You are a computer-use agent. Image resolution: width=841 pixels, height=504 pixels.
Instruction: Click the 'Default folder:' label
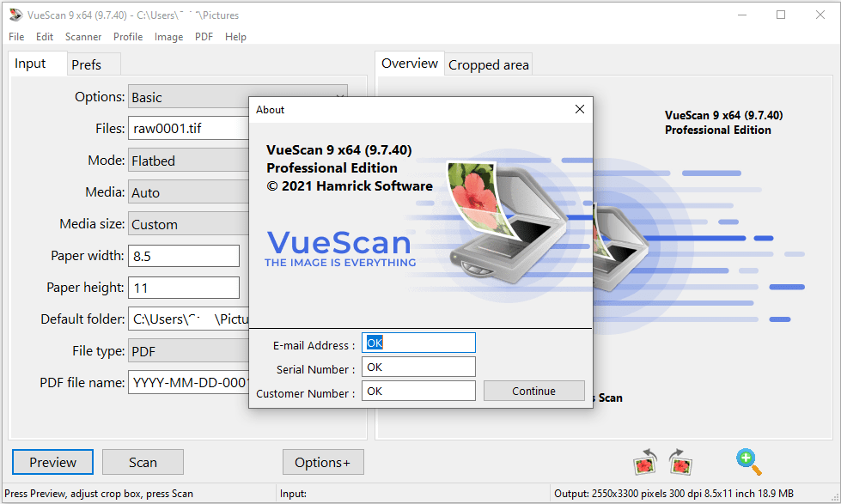[82, 319]
